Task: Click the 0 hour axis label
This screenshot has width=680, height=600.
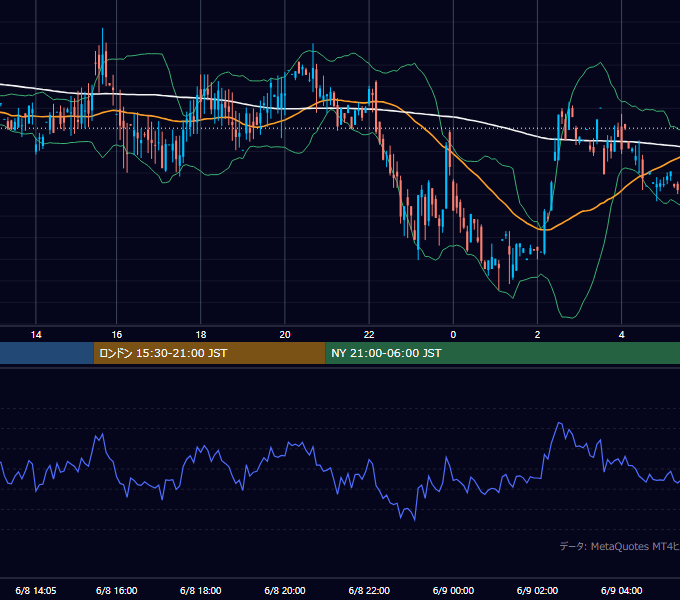Action: pyautogui.click(x=453, y=335)
